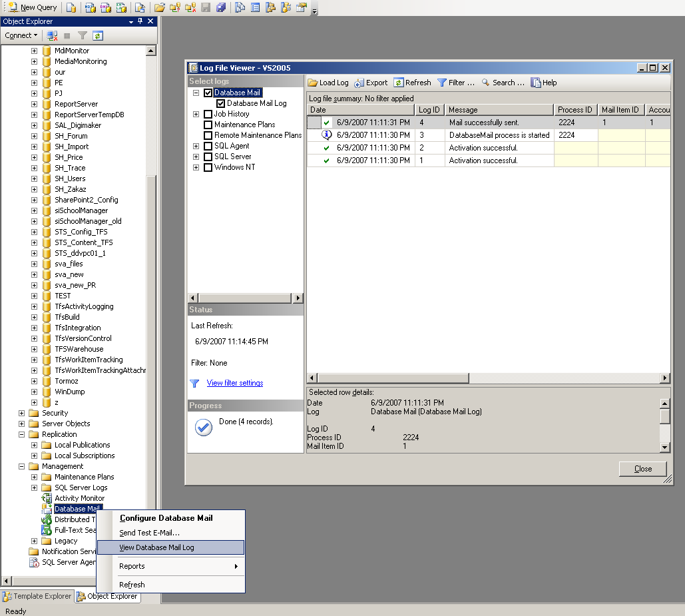Check the Maintenance Plans log checkbox
Screen dimensions: 685x616
click(x=208, y=125)
